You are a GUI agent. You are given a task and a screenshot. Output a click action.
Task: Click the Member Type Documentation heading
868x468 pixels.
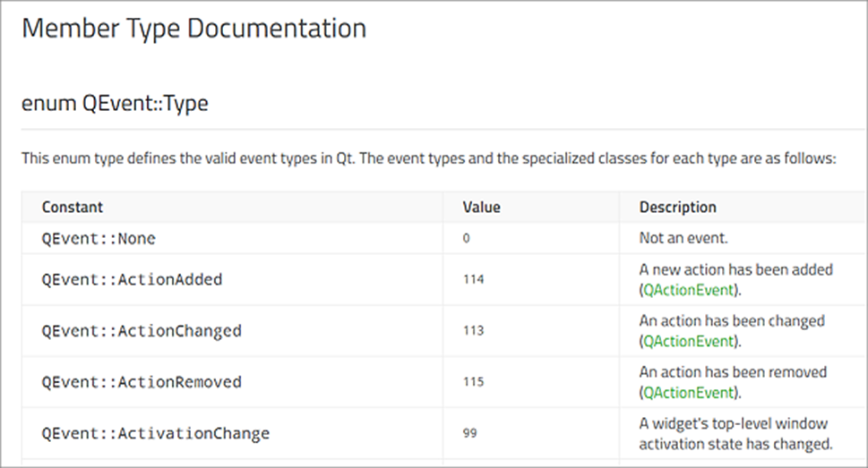193,29
